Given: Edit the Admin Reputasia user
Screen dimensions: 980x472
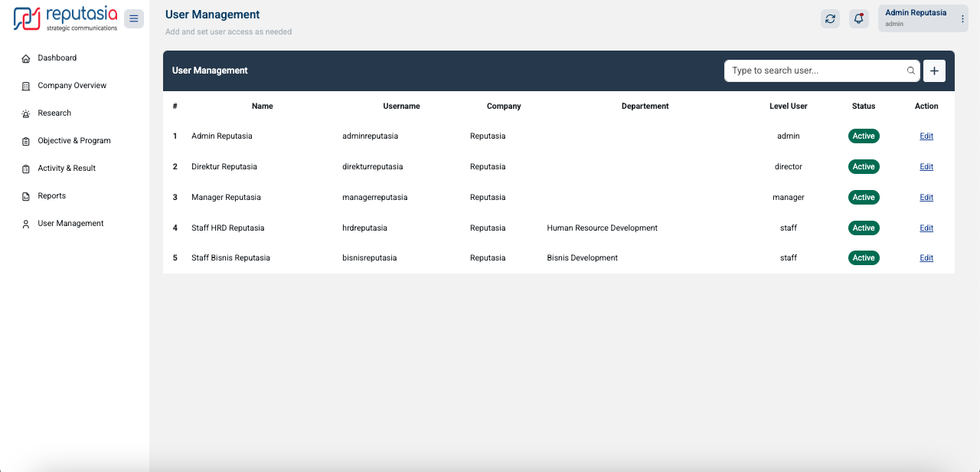Looking at the screenshot, I should (926, 136).
